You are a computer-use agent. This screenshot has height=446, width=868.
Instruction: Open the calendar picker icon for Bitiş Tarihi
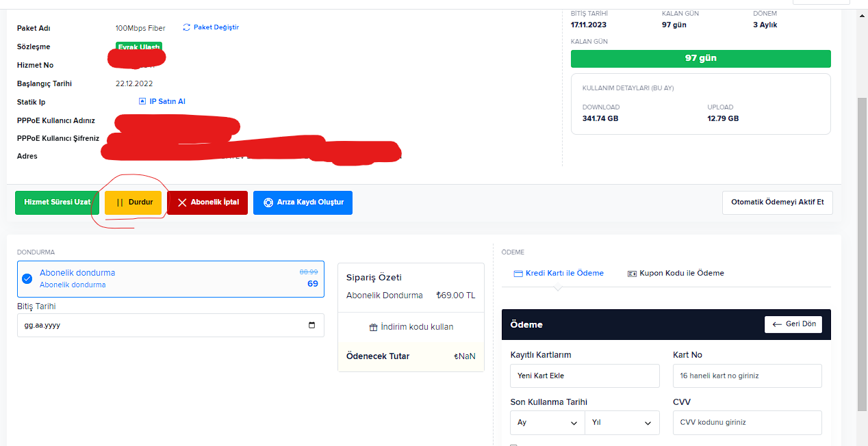(312, 326)
